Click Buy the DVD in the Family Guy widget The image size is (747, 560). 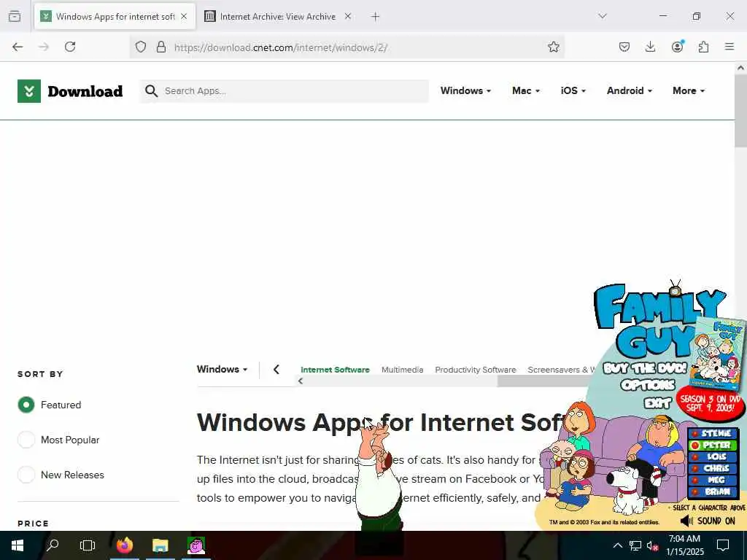click(645, 368)
